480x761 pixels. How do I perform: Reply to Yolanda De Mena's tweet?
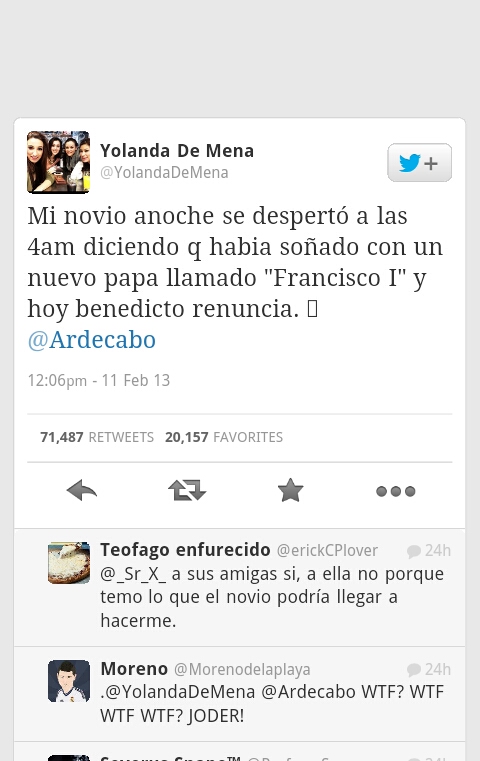click(82, 490)
